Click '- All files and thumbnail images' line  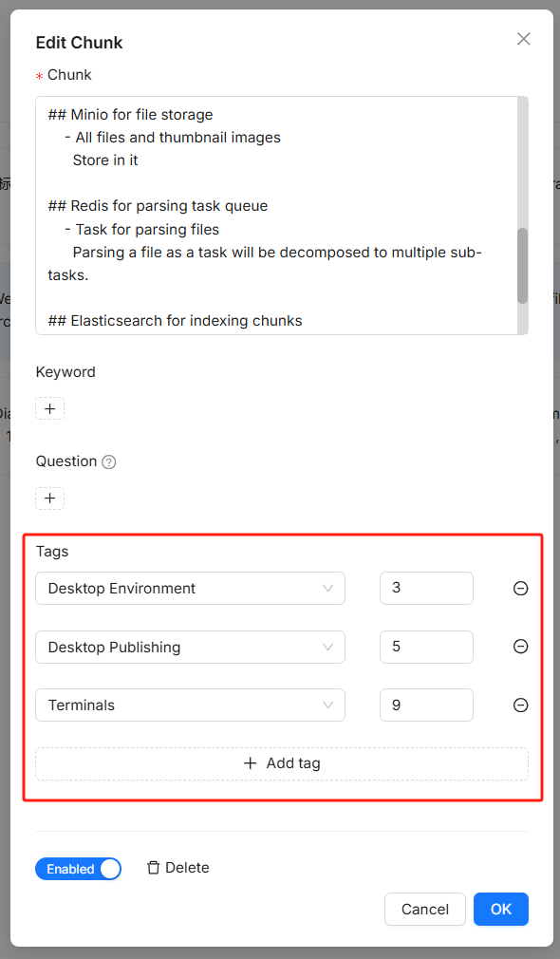pyautogui.click(x=173, y=138)
